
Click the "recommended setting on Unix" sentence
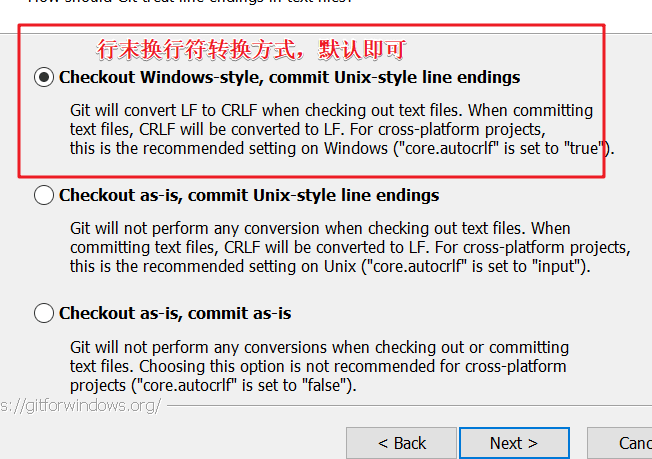pos(330,267)
